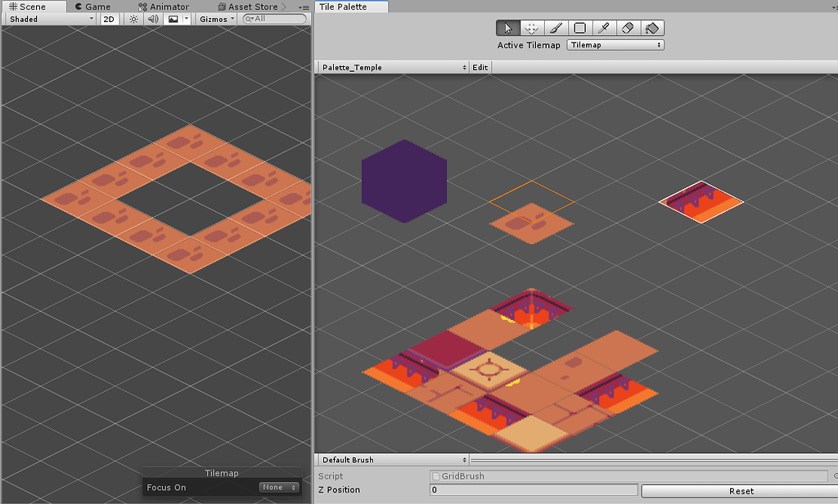
Task: Activate the Box fill tool
Action: coord(579,27)
